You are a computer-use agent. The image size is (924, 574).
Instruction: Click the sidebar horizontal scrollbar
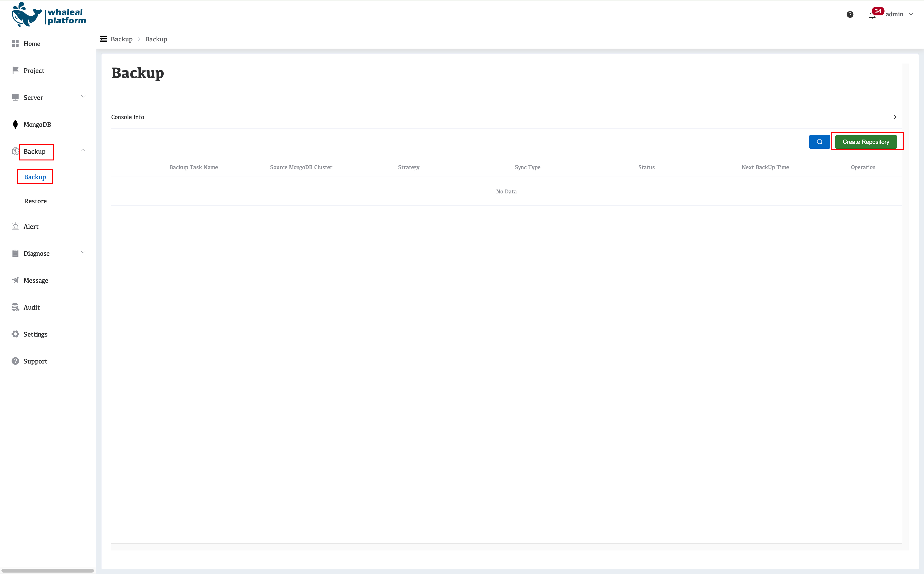pos(47,570)
